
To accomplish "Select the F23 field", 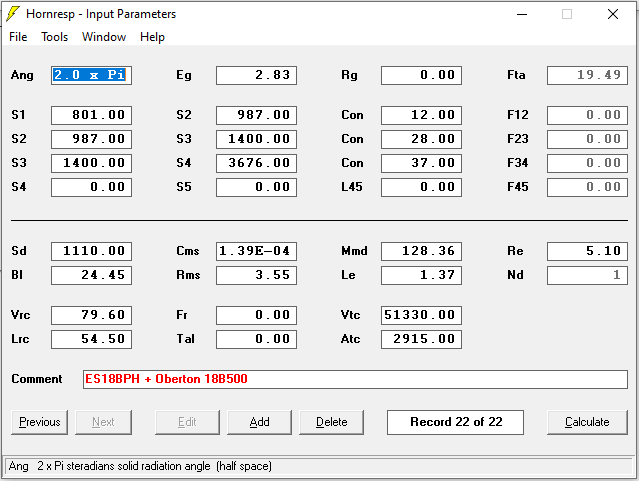I will coord(587,139).
